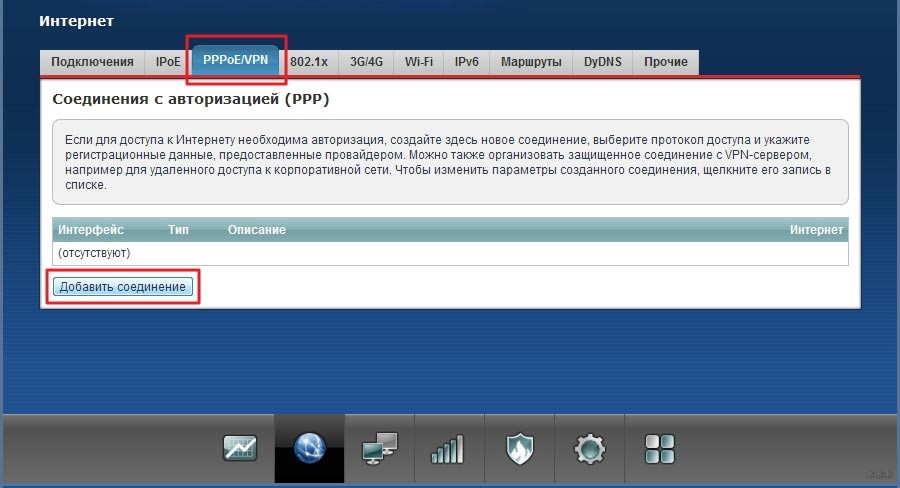The image size is (900, 488).
Task: Click the Интерфейс column header
Action: 91,230
